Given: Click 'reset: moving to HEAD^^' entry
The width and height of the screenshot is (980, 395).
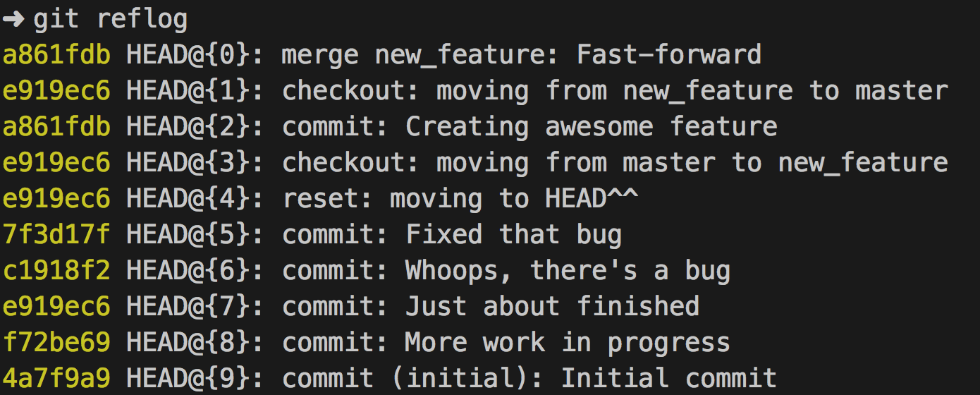Looking at the screenshot, I should (460, 199).
